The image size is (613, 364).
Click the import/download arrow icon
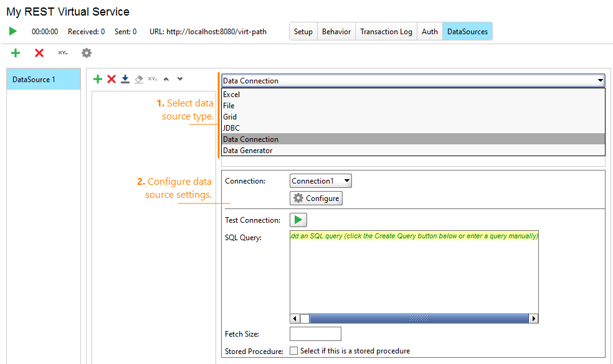pyautogui.click(x=125, y=79)
